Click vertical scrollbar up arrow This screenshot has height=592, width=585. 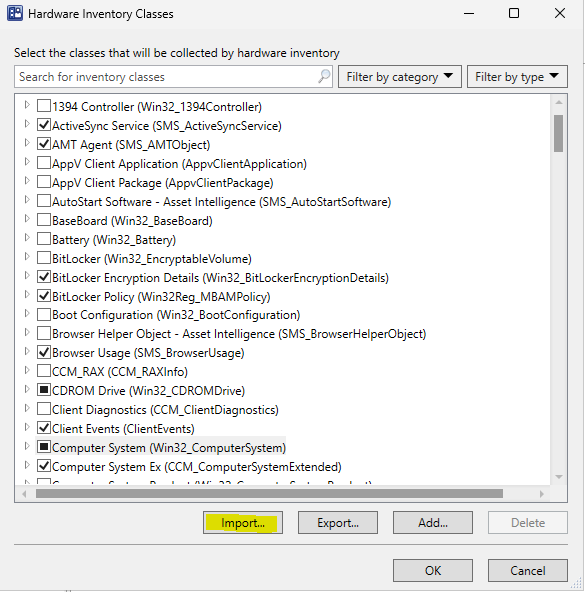[559, 102]
